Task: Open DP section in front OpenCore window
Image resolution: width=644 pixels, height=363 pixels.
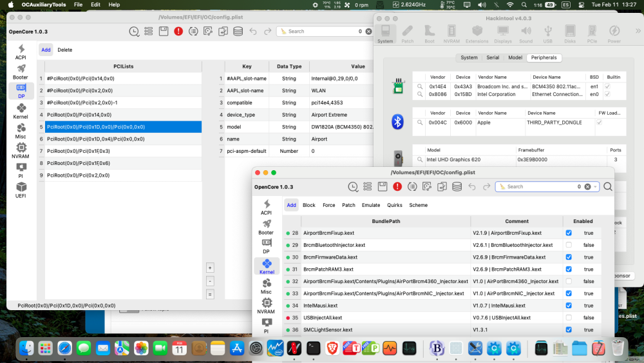Action: point(266,246)
